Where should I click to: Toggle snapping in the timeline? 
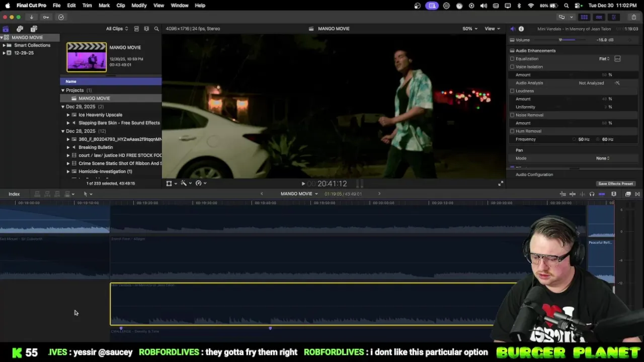coord(602,194)
